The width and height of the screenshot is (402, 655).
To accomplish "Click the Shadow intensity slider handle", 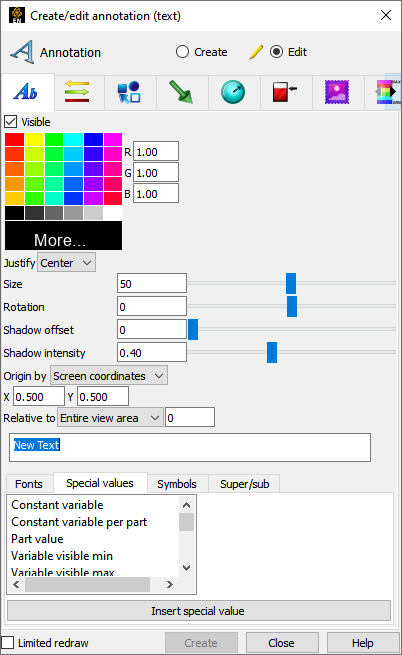I will pos(272,353).
